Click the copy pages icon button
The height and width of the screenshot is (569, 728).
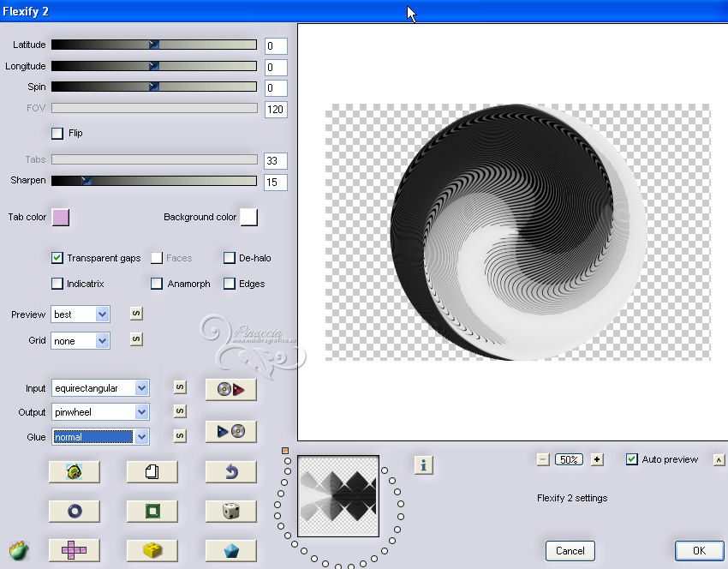point(152,471)
